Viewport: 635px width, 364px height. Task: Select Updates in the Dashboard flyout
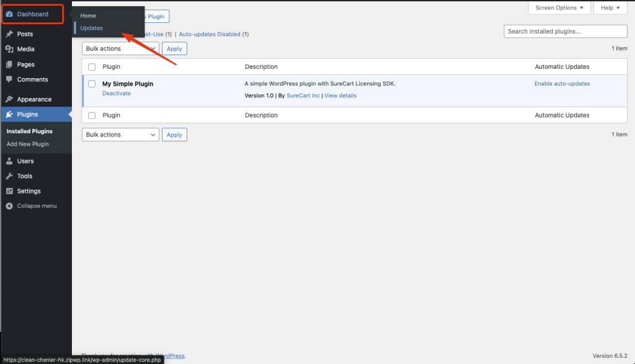[92, 28]
